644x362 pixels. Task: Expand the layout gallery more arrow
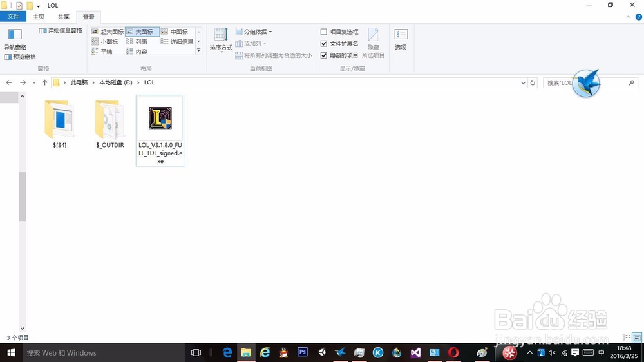(199, 50)
